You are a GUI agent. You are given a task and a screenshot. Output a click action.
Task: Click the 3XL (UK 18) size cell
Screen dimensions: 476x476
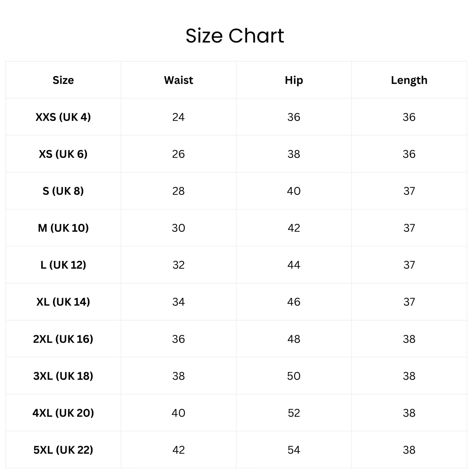click(63, 376)
